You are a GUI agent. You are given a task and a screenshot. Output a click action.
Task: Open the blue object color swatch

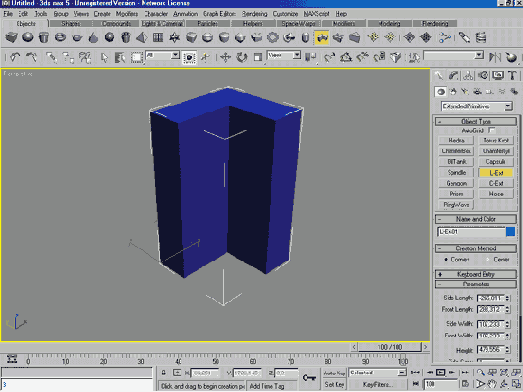(x=510, y=232)
